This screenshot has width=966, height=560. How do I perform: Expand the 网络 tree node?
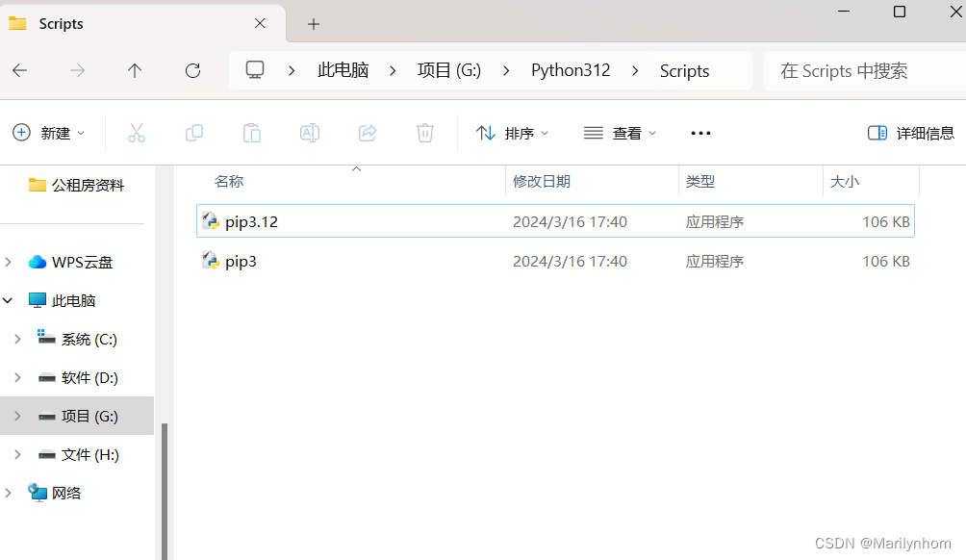tap(8, 493)
